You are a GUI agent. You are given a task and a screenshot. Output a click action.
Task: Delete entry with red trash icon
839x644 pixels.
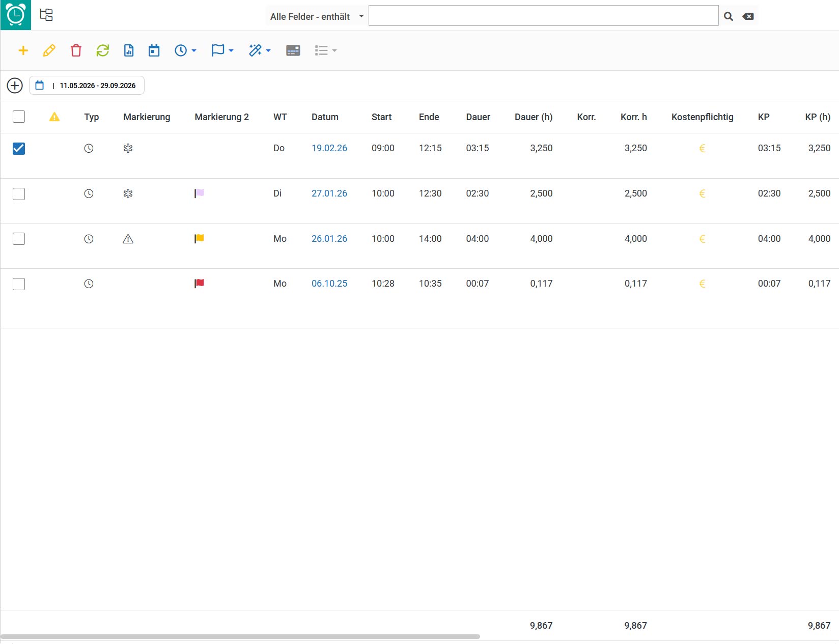[x=76, y=50]
